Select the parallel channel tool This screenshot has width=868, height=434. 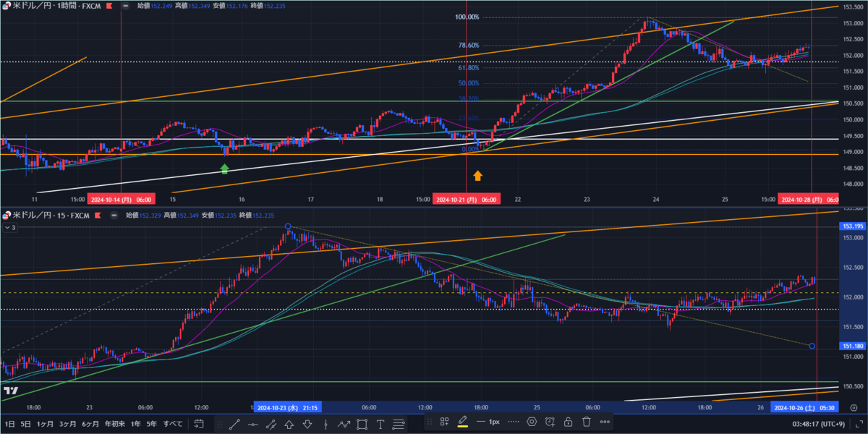[x=271, y=424]
